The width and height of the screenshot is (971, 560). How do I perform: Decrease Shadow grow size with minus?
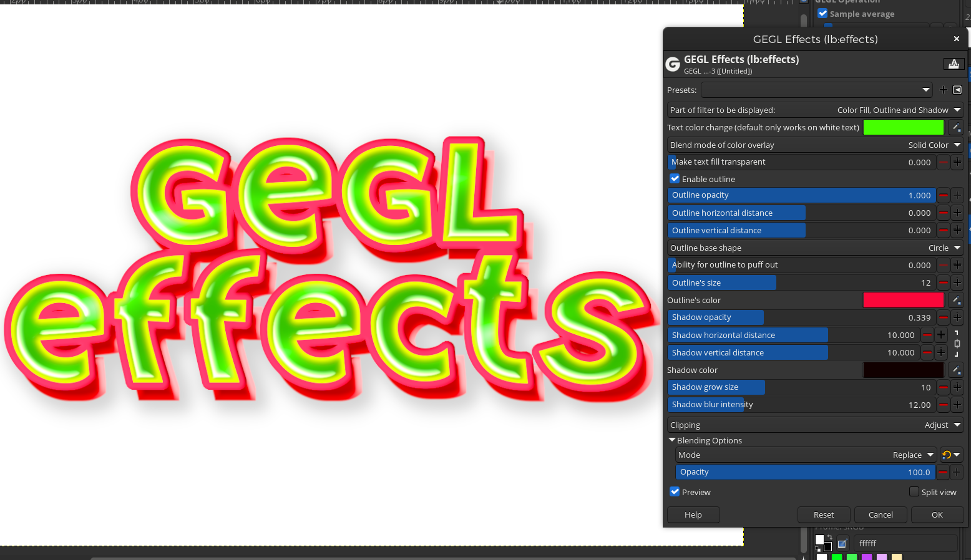[x=944, y=387]
